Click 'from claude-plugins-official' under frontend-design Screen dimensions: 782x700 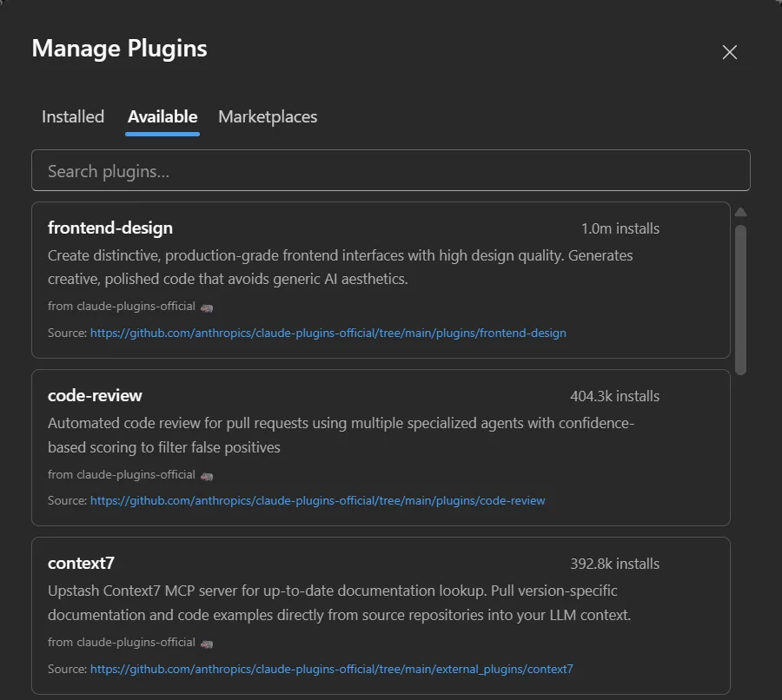tap(121, 306)
